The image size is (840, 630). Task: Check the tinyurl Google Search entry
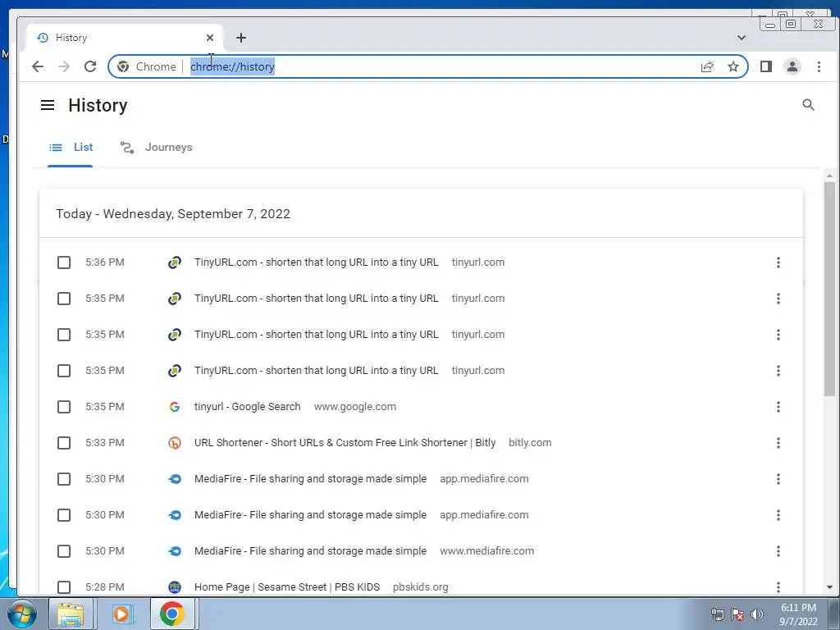pos(64,407)
